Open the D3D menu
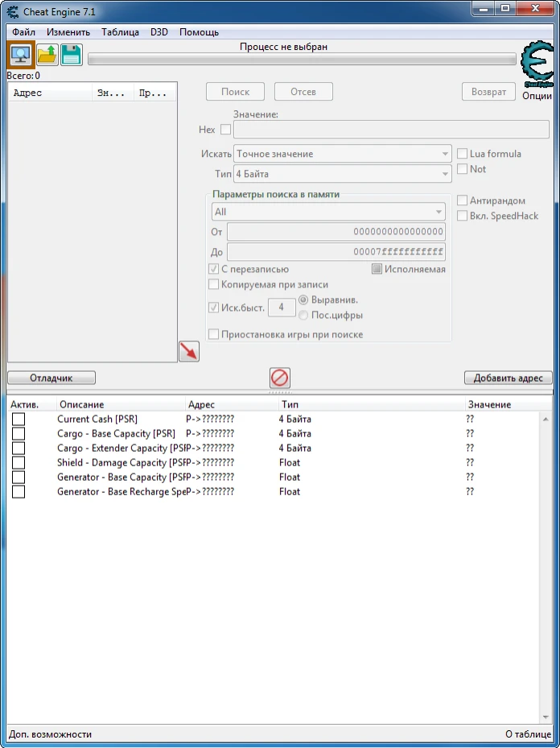This screenshot has width=560, height=748. 159,32
